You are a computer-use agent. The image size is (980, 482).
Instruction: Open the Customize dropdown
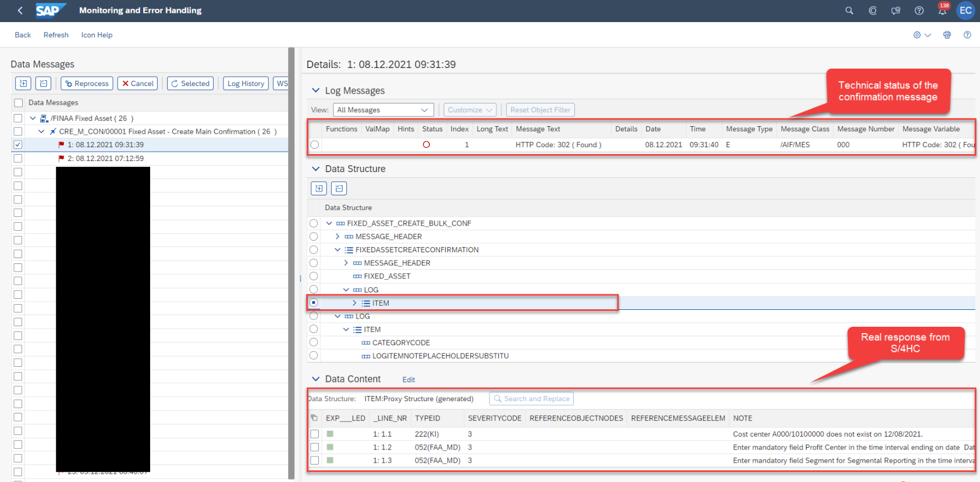click(470, 110)
